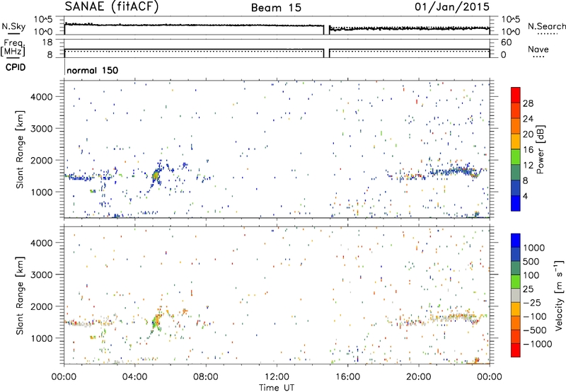
Task: Click '4000' tick on power panel axis
Action: (x=42, y=97)
